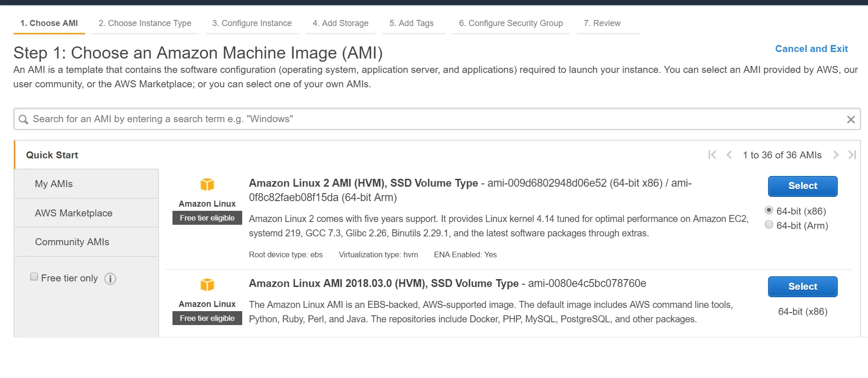Click 'ENA Enabled: Yes' text

[465, 254]
